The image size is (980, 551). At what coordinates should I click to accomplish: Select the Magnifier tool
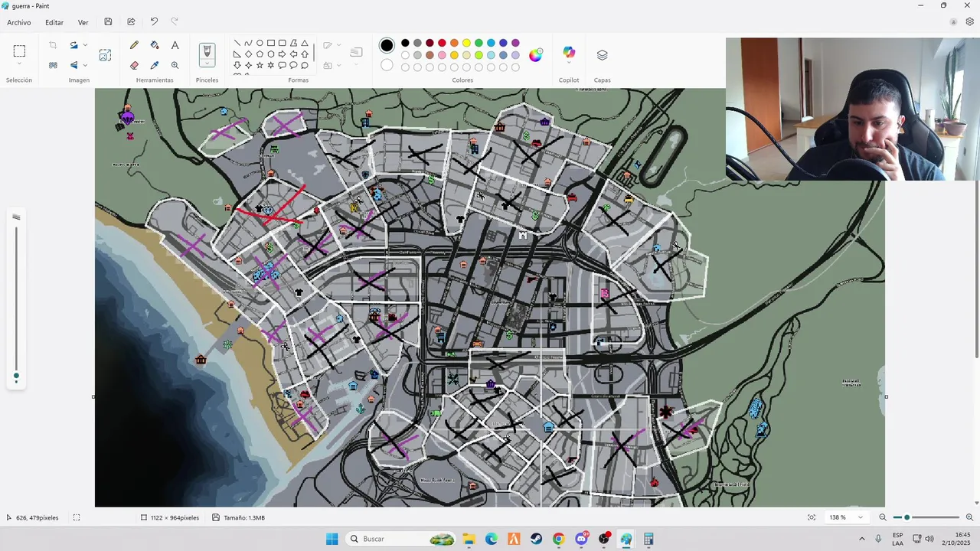(175, 66)
